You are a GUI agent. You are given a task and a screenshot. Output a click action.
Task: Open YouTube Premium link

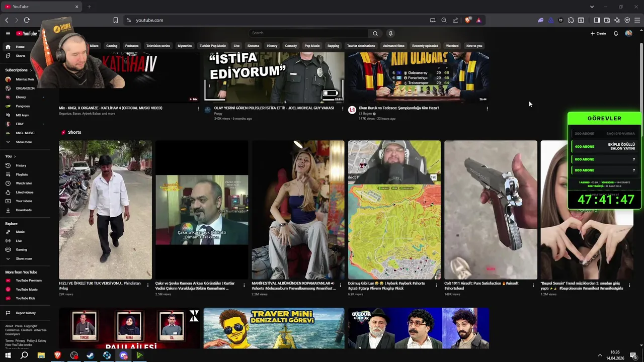coord(28,281)
